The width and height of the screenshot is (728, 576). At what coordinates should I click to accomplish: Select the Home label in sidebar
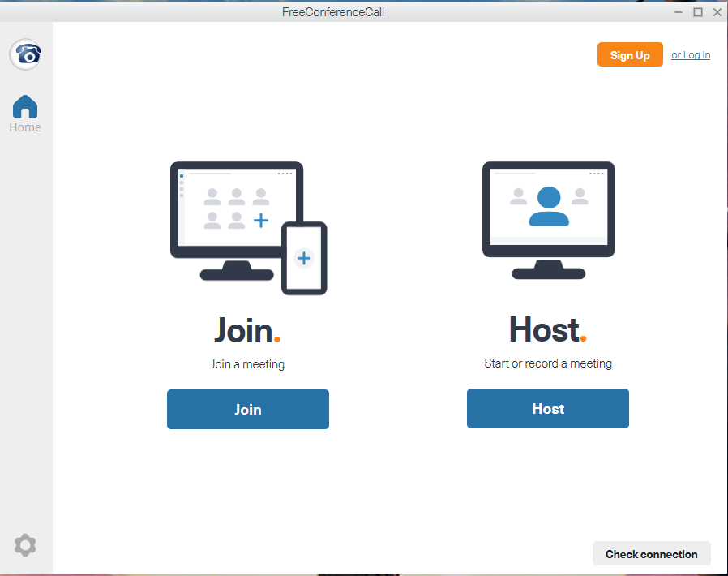(x=25, y=127)
